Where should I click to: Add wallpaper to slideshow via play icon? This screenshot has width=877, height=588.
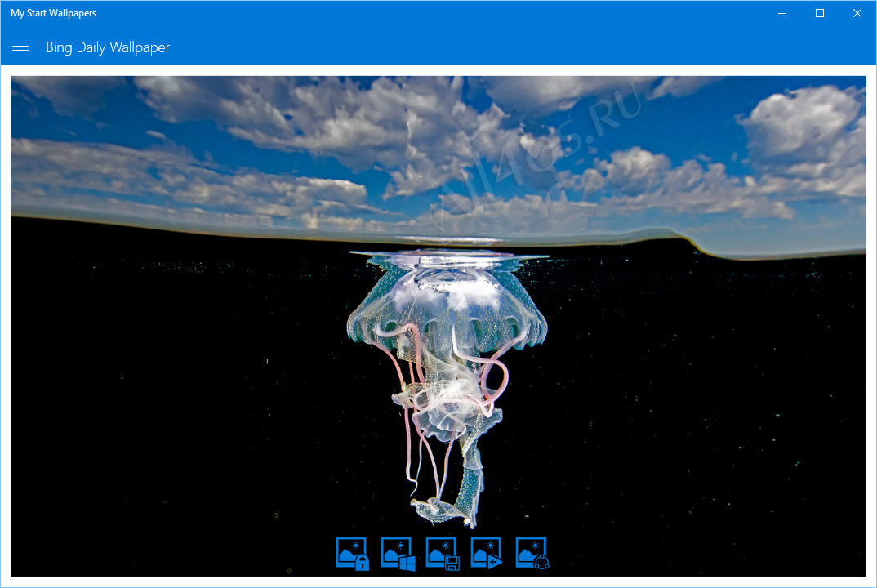(x=487, y=554)
